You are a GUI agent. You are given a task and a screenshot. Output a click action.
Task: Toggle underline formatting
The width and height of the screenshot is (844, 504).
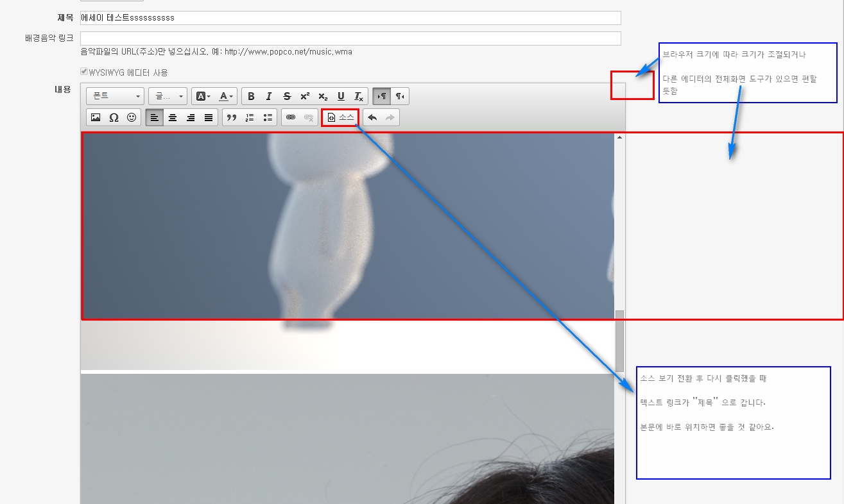(x=341, y=96)
